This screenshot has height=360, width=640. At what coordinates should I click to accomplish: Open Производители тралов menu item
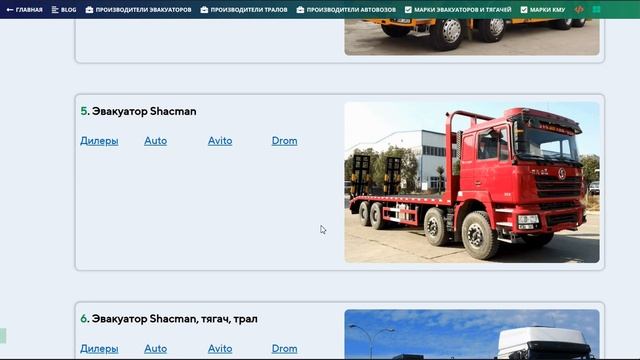click(x=244, y=9)
